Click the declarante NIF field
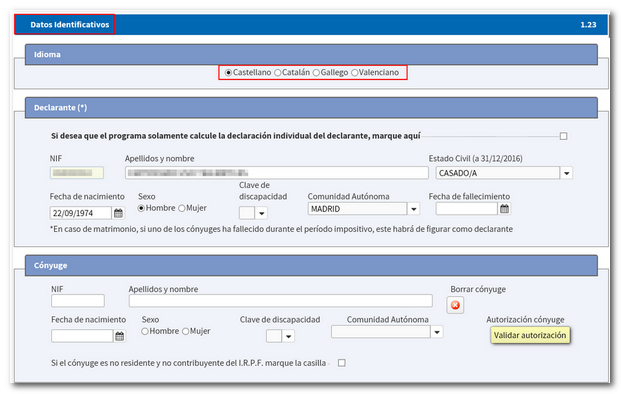Screen dimensions: 621x394 coord(77,173)
